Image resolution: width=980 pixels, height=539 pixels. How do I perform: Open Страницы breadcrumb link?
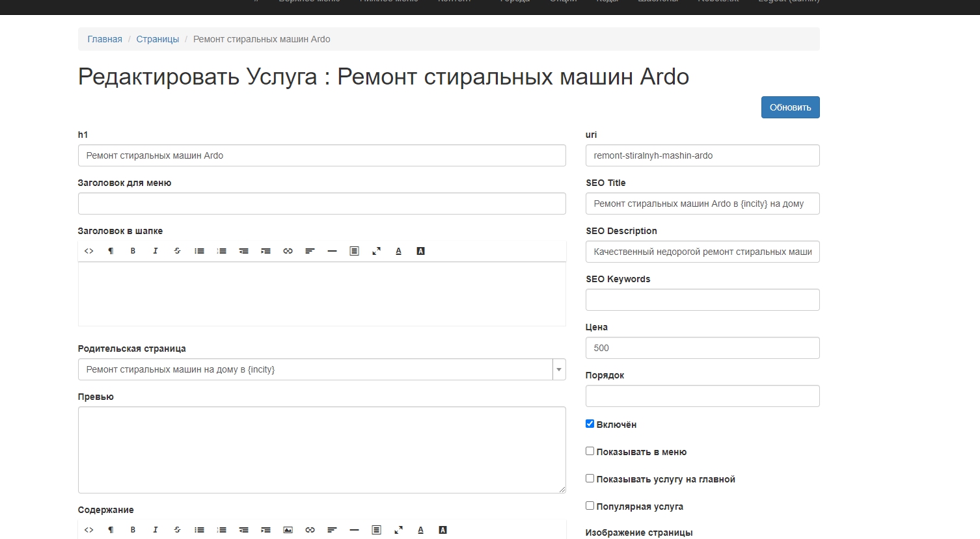(157, 39)
